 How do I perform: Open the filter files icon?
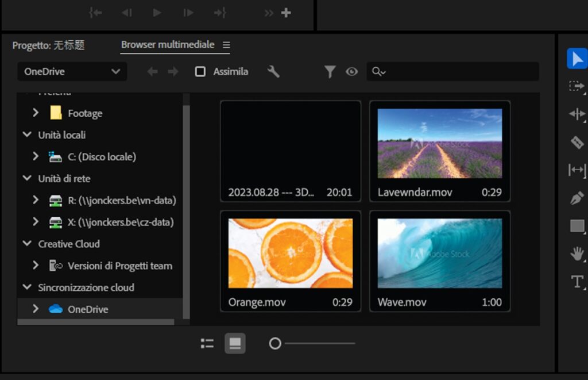click(330, 71)
